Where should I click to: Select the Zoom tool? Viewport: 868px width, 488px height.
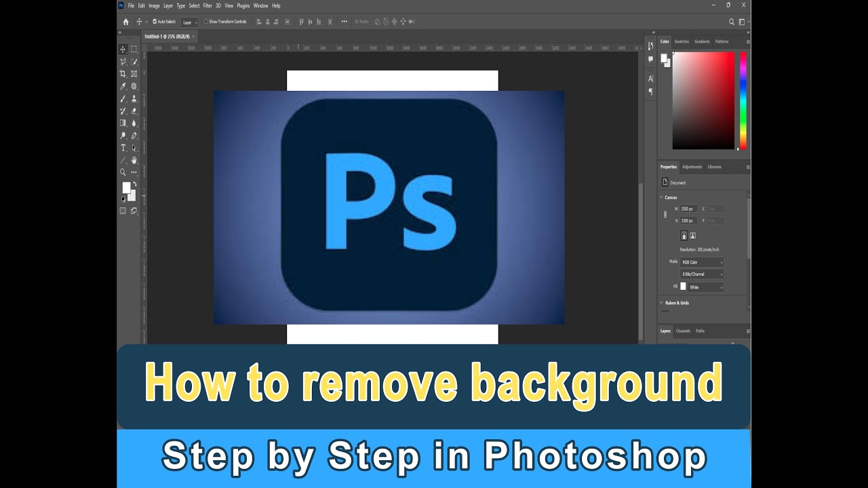[x=123, y=172]
